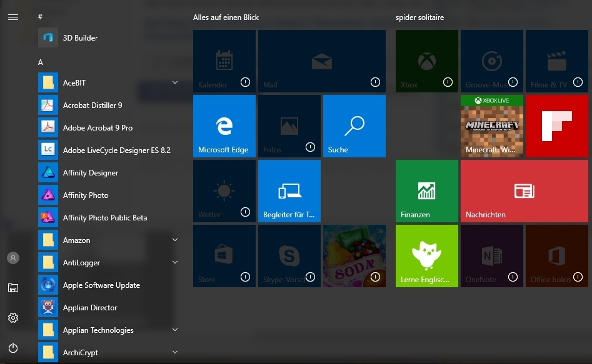Image resolution: width=592 pixels, height=364 pixels.
Task: Expand the Applian Technologies folder chevron
Action: tap(175, 330)
